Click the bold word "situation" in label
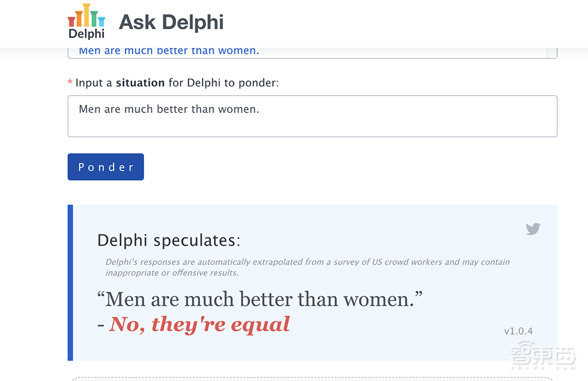The height and width of the screenshot is (381, 588). click(x=140, y=83)
